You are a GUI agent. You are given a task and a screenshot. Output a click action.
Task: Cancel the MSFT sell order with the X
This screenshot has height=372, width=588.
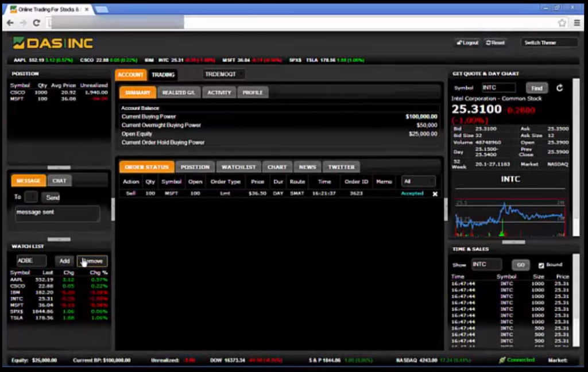click(435, 194)
